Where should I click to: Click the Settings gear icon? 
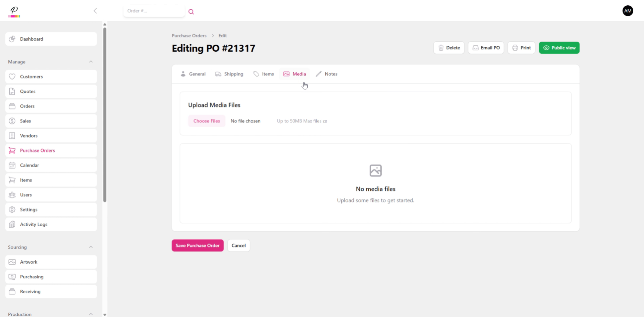[12, 209]
